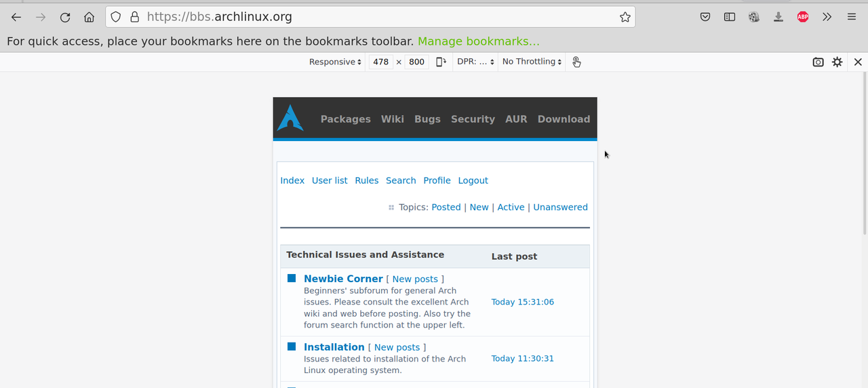This screenshot has height=388, width=868.
Task: Show more toolbar tools chevron
Action: point(827,17)
